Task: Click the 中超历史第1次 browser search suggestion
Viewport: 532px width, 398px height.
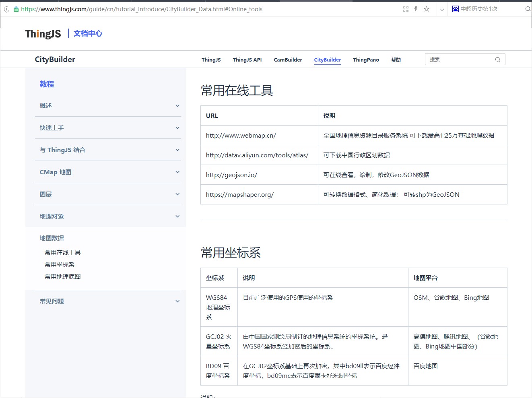Action: click(x=479, y=9)
